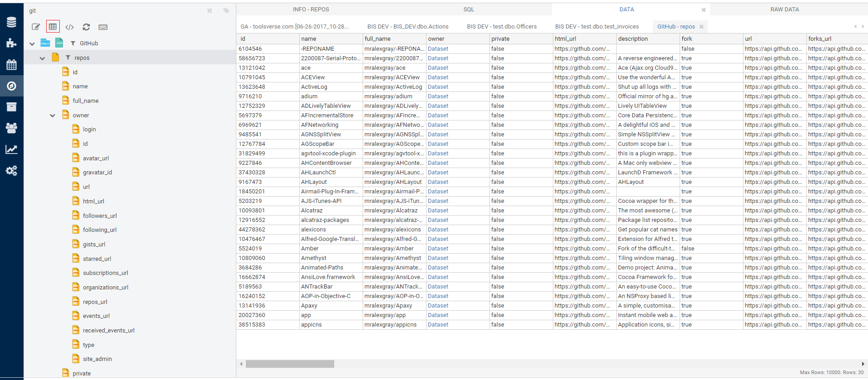The image size is (868, 380).
Task: Select the gravatar_id tree field
Action: (97, 173)
